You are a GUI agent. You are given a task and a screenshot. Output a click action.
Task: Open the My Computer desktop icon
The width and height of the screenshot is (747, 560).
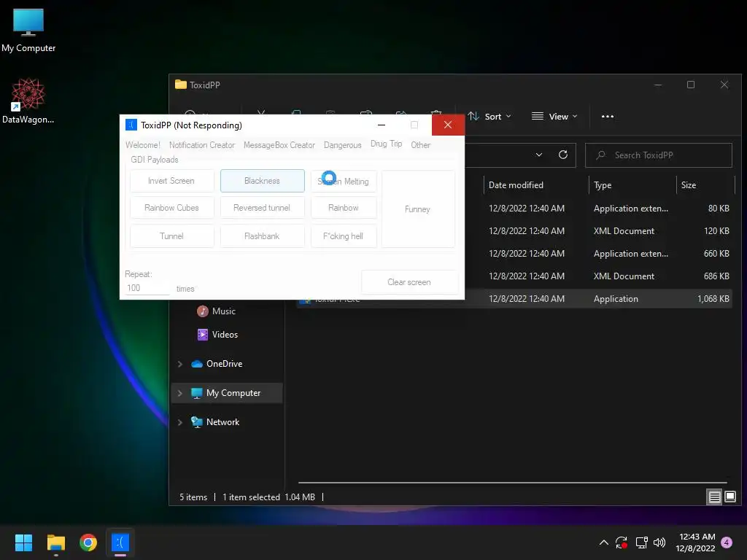28,29
